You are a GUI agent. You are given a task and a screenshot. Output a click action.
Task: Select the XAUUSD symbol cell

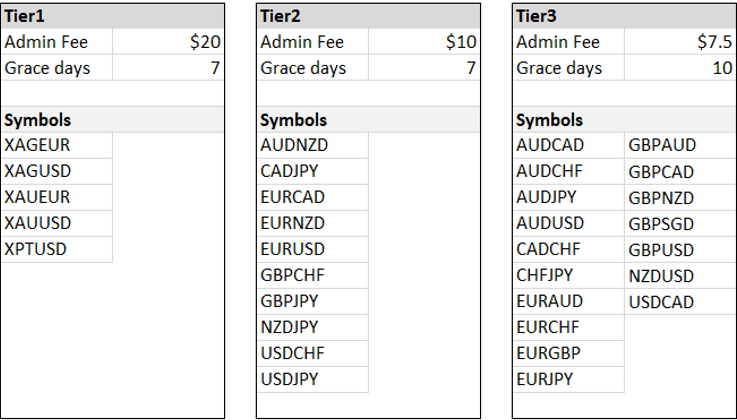[x=57, y=223]
